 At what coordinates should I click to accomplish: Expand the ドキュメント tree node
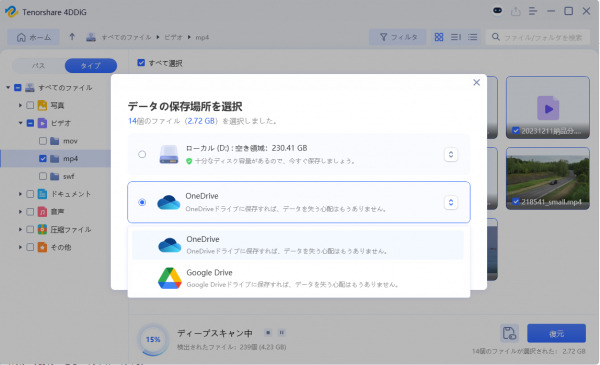tap(20, 194)
